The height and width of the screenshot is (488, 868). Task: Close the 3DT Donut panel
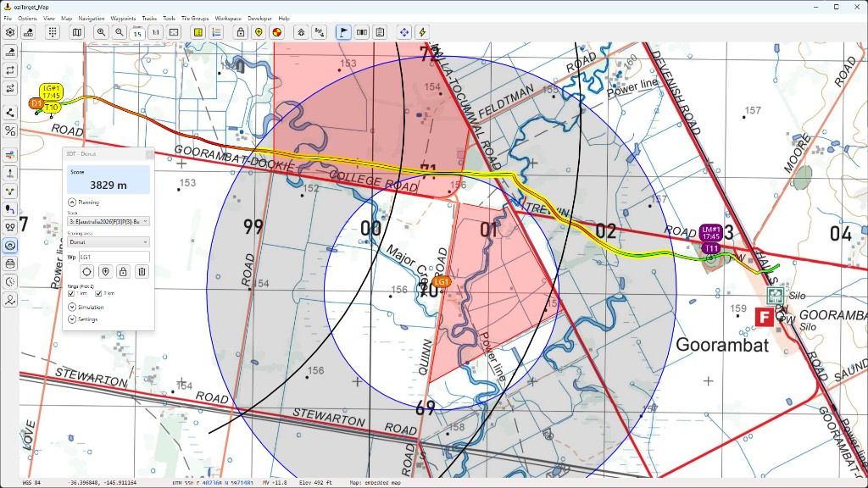149,154
